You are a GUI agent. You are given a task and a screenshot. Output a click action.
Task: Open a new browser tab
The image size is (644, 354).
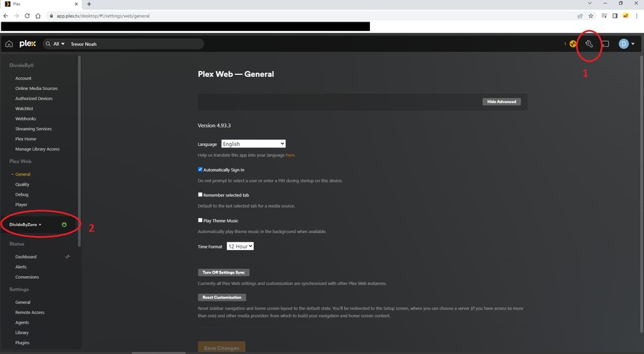pos(88,4)
